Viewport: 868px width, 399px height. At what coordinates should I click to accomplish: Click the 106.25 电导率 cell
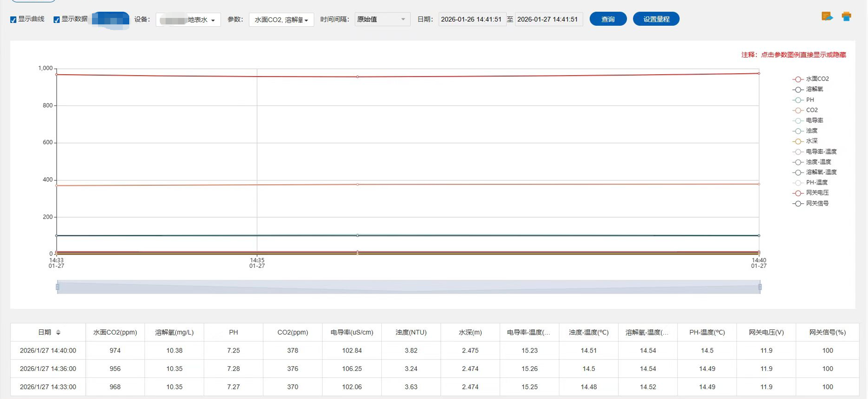click(352, 369)
